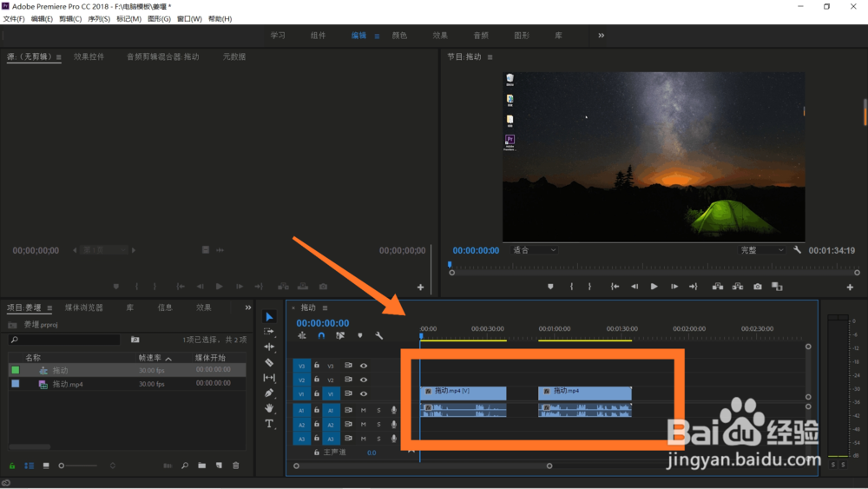Open the 文件(F) menu
The height and width of the screenshot is (489, 868).
point(14,19)
